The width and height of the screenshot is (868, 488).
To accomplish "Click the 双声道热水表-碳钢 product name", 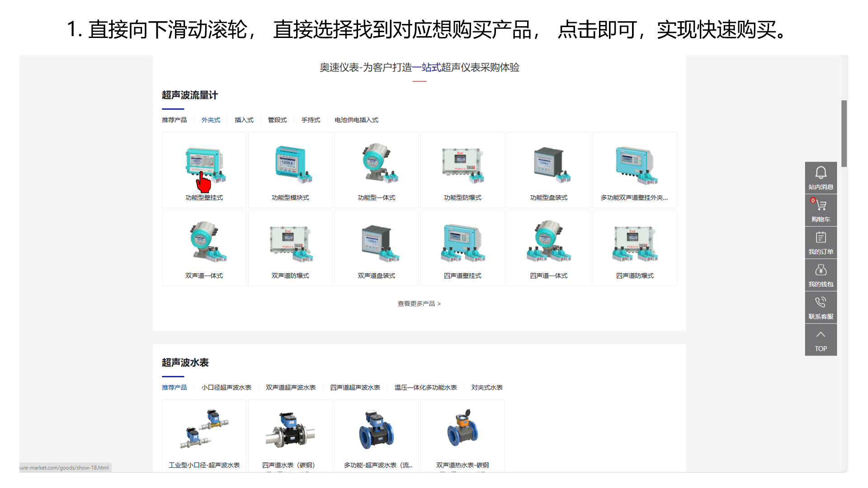I will click(x=462, y=465).
